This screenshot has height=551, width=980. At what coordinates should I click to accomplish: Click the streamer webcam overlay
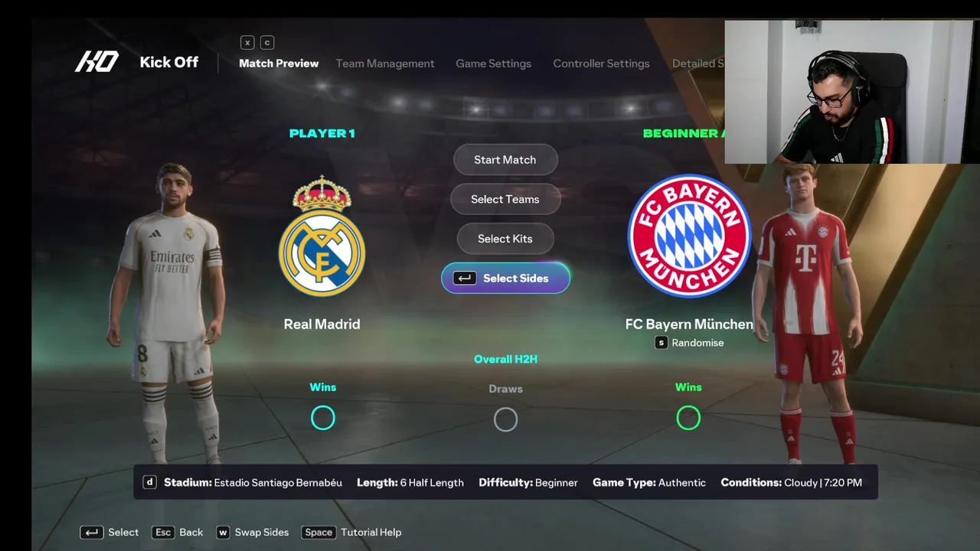coord(852,92)
